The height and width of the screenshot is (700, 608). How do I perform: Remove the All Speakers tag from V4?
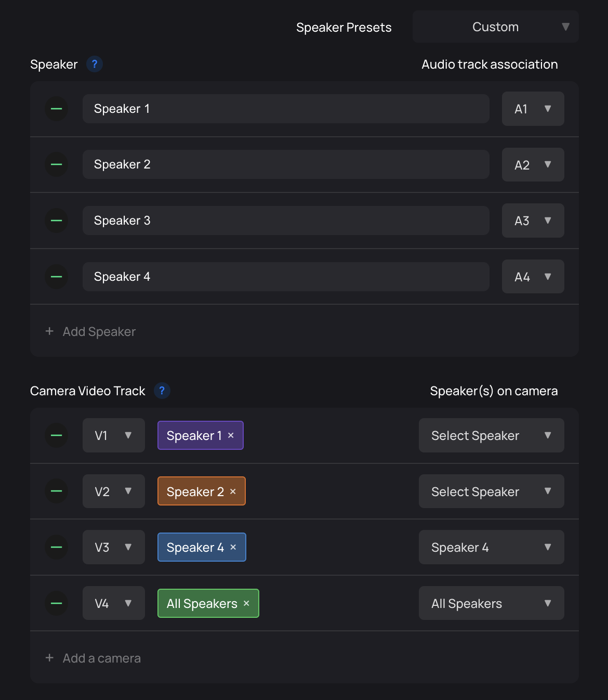(246, 603)
